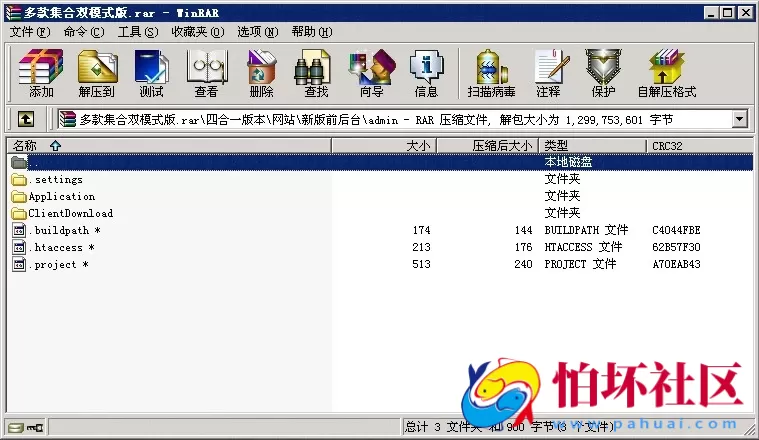Select the Application folder name

(61, 197)
